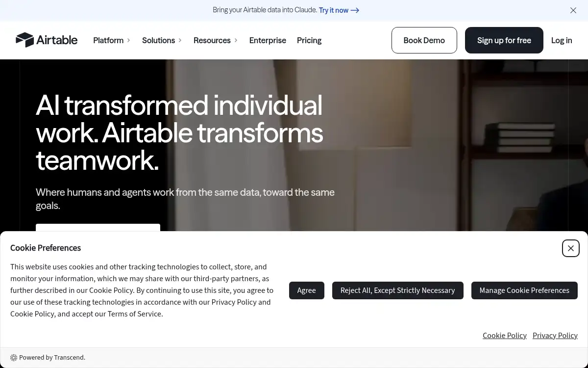Click the chevron beside Solutions
This screenshot has height=368, width=588.
coord(180,40)
